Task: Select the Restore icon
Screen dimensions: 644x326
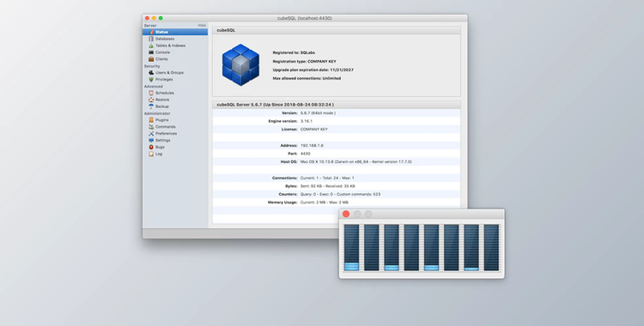Action: coord(151,100)
